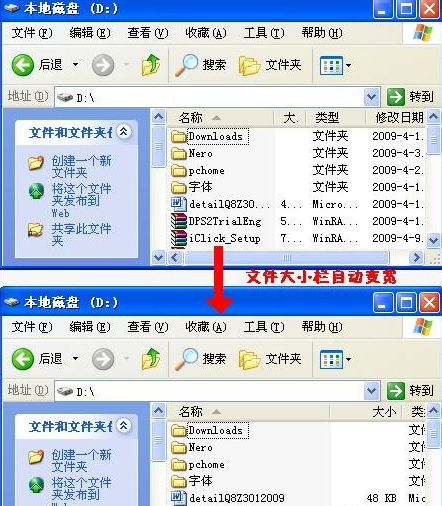Open the 工具(T) menu in top window
442x506 pixels.
(264, 33)
